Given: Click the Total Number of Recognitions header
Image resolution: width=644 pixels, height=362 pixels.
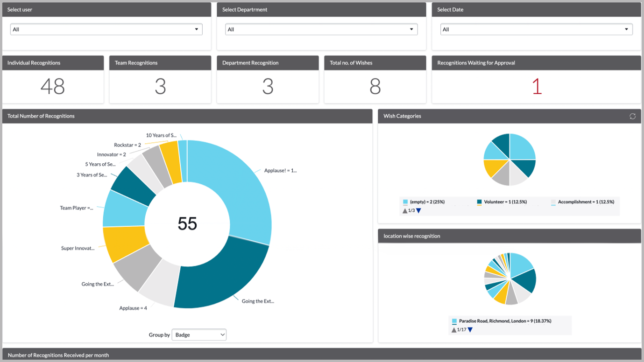Looking at the screenshot, I should 187,116.
